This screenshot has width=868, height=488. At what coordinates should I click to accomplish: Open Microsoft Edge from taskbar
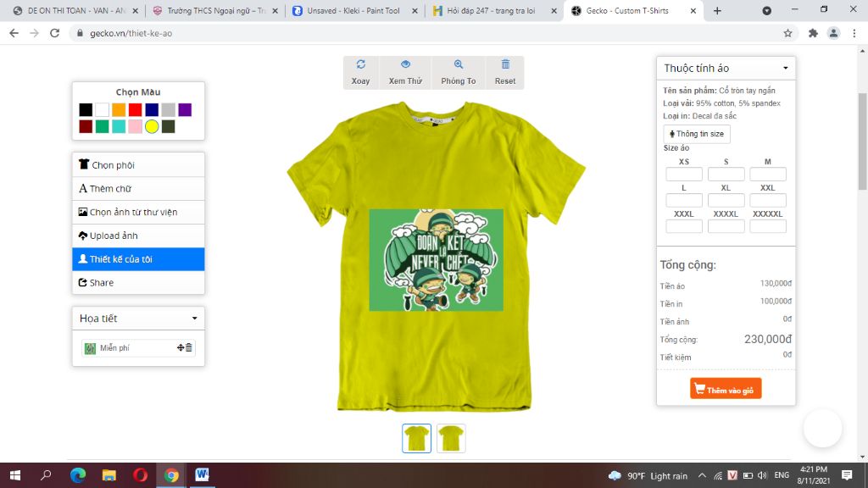point(78,475)
